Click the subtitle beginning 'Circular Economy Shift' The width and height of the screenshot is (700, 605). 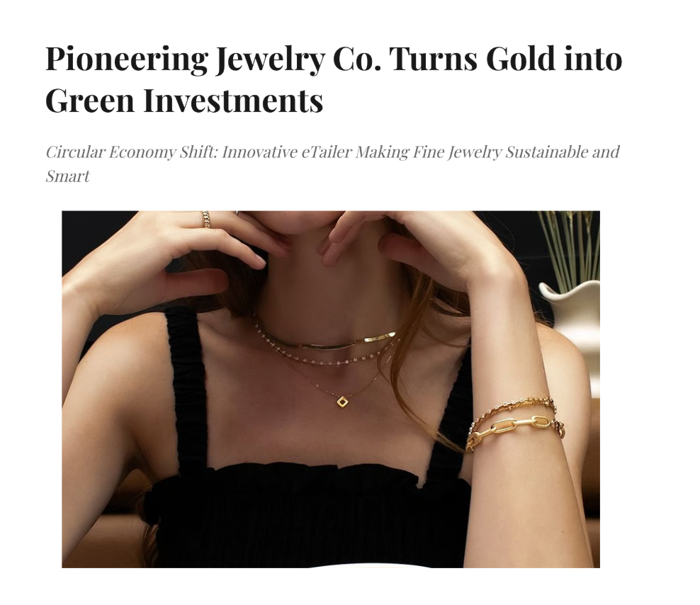tap(332, 164)
